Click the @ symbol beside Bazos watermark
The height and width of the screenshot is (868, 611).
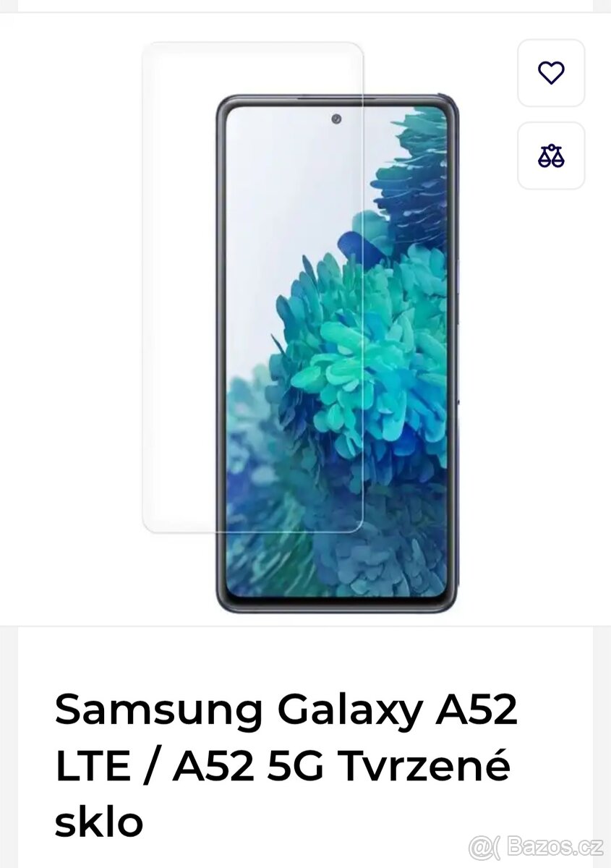point(481,846)
